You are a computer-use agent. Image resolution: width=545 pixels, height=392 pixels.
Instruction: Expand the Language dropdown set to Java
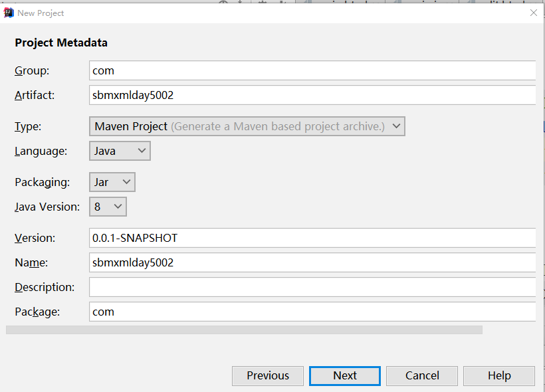[120, 151]
